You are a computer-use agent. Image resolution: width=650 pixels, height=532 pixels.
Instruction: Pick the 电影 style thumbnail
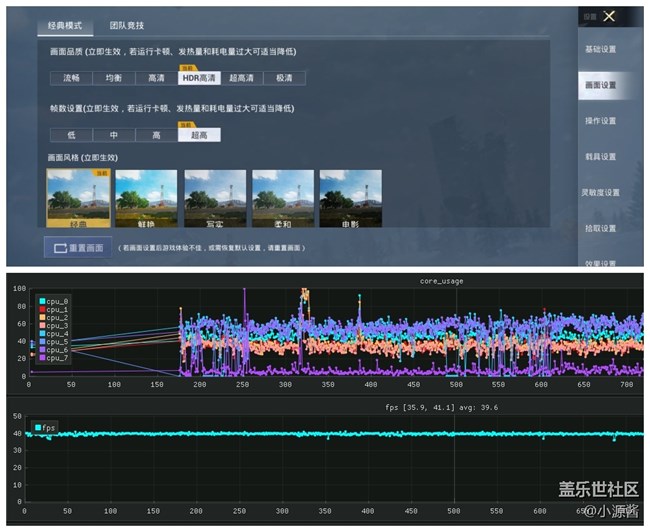[x=350, y=197]
